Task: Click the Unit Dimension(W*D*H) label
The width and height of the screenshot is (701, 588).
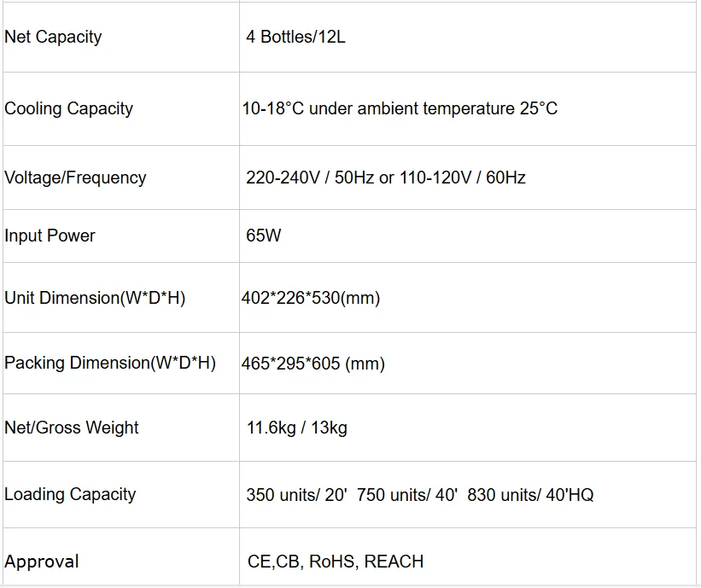Action: [x=95, y=299]
